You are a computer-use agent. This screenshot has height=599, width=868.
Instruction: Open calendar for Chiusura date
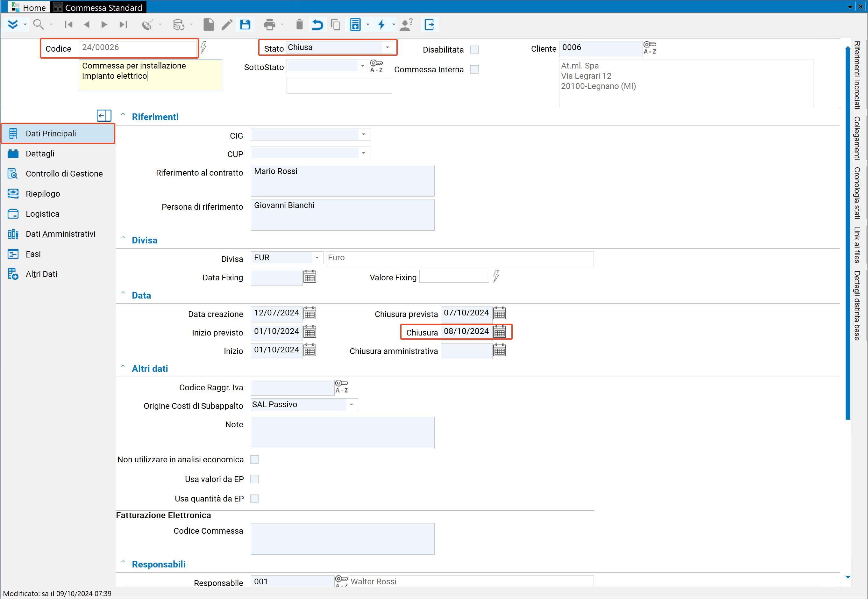[500, 332]
